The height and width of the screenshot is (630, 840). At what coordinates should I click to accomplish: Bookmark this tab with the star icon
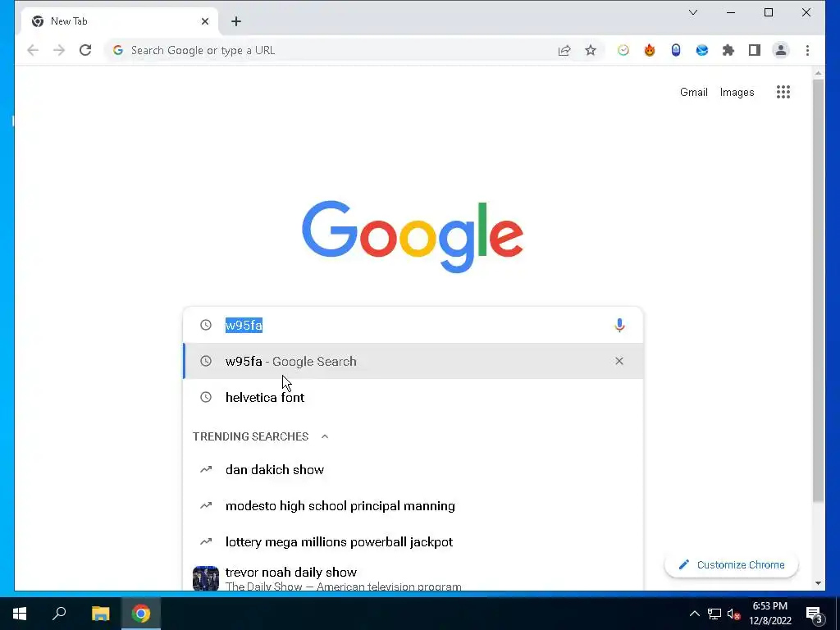coord(591,50)
